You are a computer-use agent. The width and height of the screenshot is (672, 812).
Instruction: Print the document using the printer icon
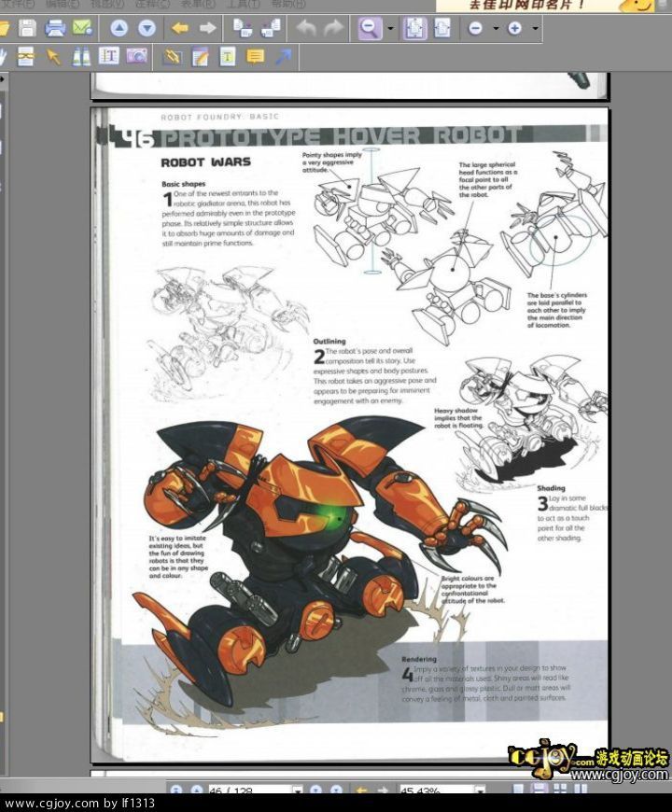(x=55, y=28)
